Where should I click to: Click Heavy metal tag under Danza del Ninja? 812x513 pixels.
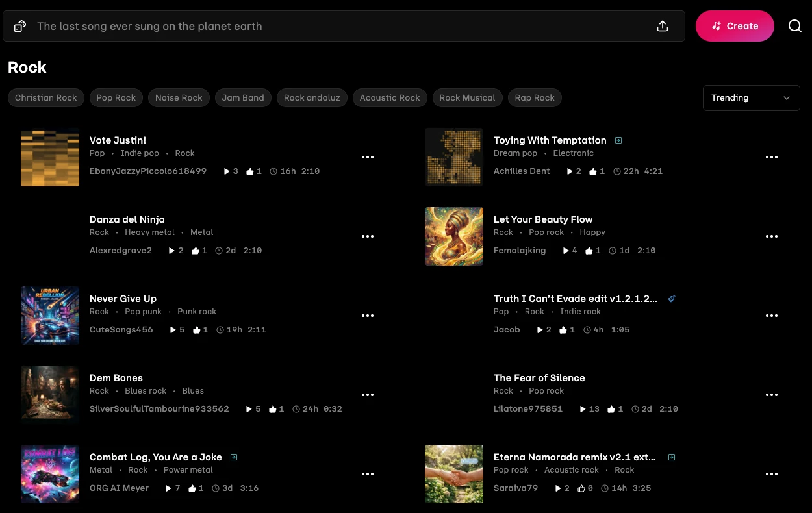(149, 232)
